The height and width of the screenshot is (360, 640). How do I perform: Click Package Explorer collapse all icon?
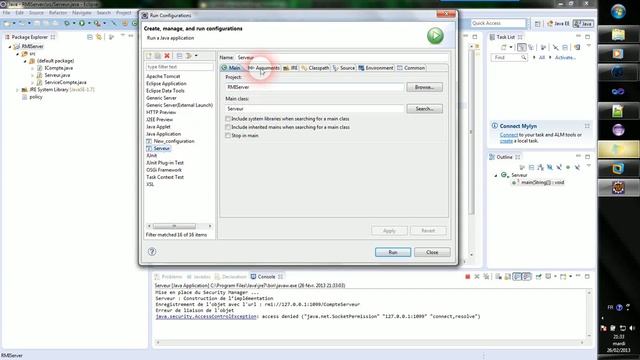pyautogui.click(x=90, y=37)
